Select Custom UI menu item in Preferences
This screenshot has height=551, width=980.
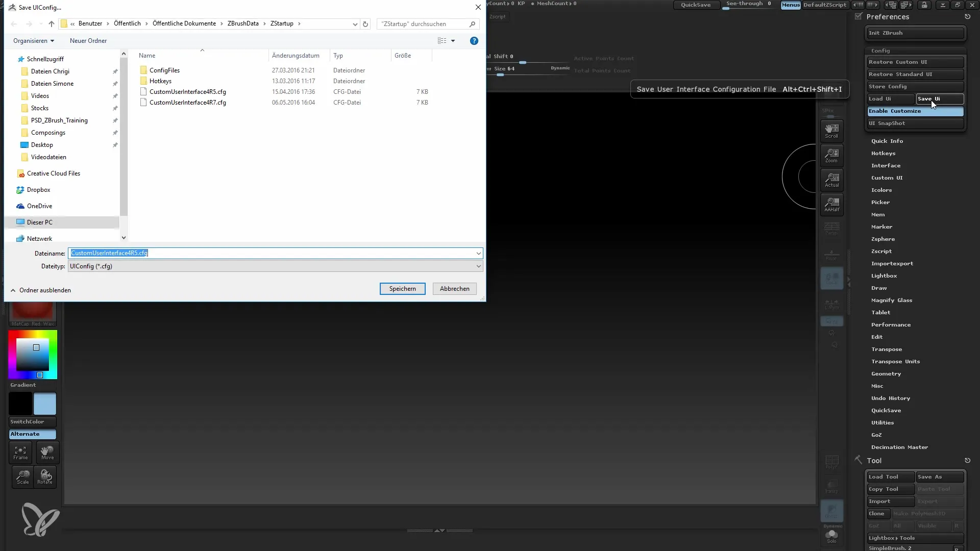(887, 177)
